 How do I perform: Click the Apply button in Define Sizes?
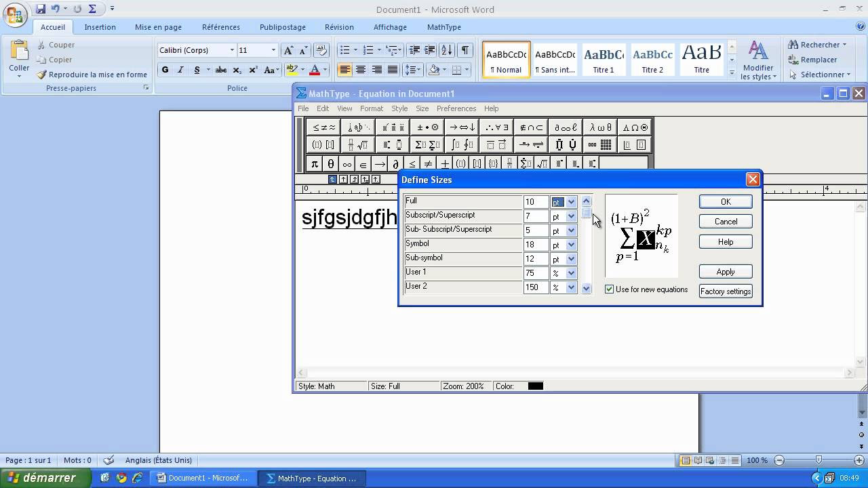coord(725,271)
